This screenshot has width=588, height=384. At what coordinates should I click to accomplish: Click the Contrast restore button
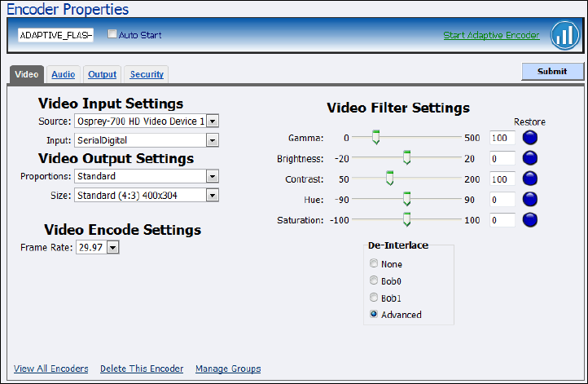pyautogui.click(x=530, y=179)
